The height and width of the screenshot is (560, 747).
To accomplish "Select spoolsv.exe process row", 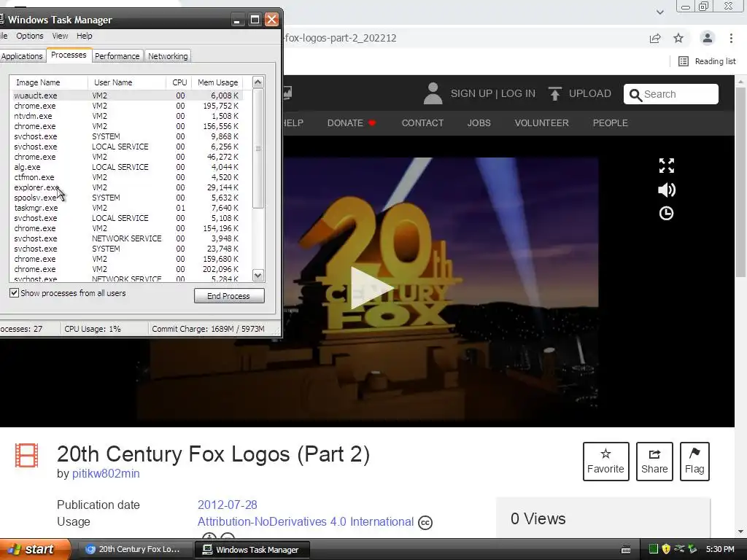I will coord(126,198).
